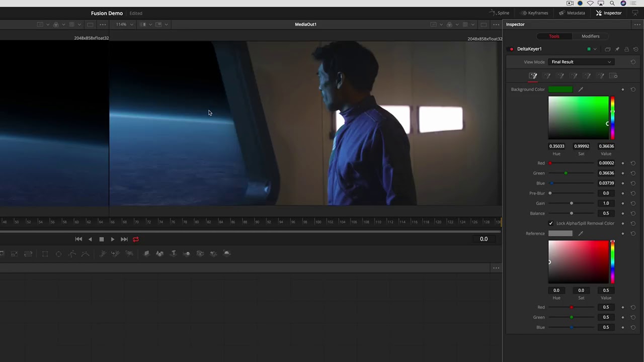This screenshot has width=644, height=362.
Task: Open the Spline editor panel
Action: pyautogui.click(x=499, y=13)
